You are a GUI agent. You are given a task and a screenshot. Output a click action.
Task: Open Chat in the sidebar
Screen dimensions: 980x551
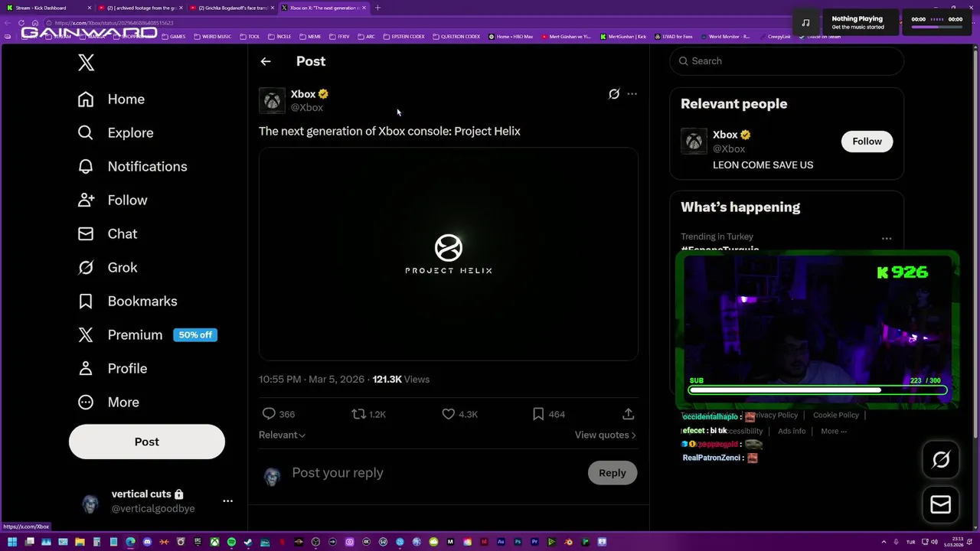[108, 234]
